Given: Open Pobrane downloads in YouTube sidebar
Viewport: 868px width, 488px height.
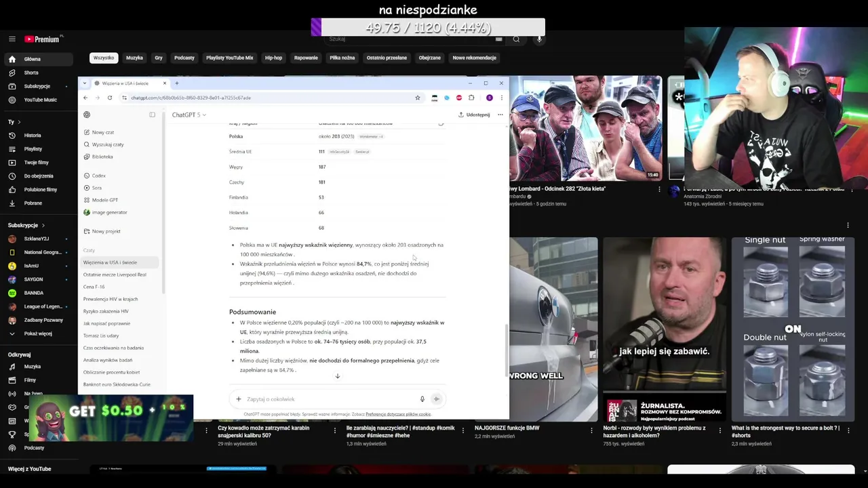Looking at the screenshot, I should [33, 203].
